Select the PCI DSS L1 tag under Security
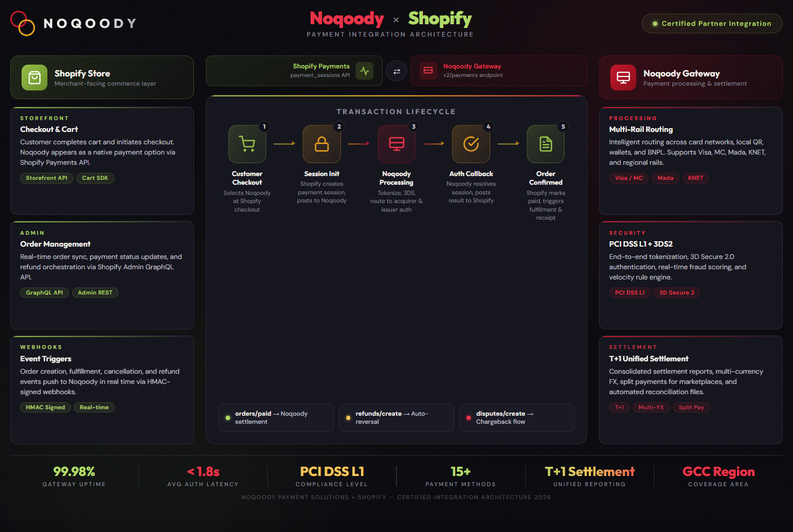The height and width of the screenshot is (532, 793). pos(630,293)
